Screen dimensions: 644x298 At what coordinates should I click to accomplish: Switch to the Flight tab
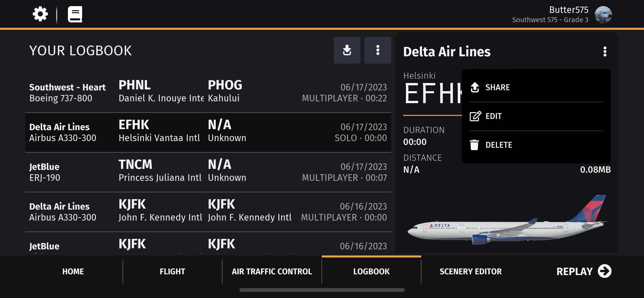tap(172, 272)
